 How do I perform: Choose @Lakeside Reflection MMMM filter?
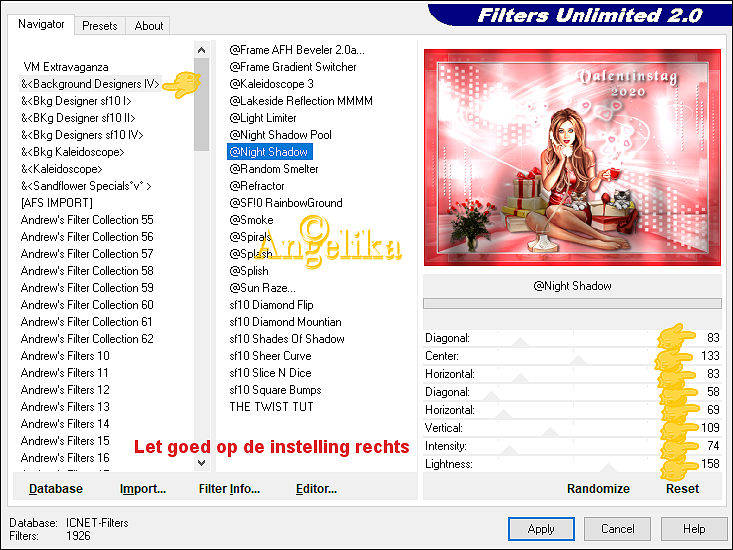[301, 101]
